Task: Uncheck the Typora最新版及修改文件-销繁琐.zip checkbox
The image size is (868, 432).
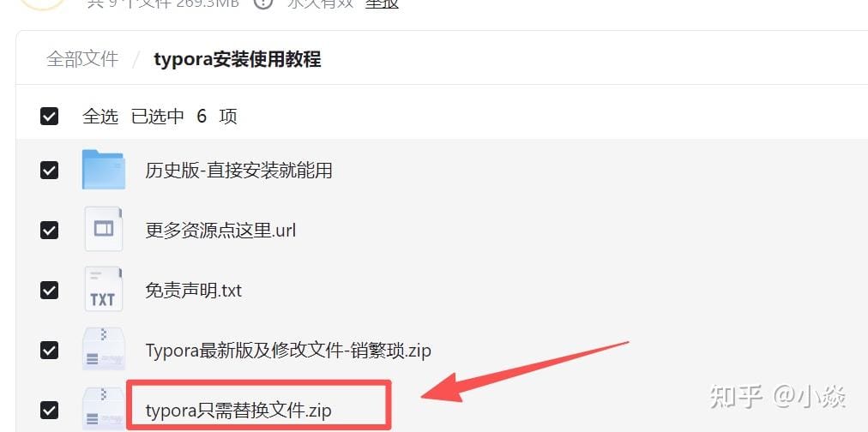Action: tap(49, 350)
